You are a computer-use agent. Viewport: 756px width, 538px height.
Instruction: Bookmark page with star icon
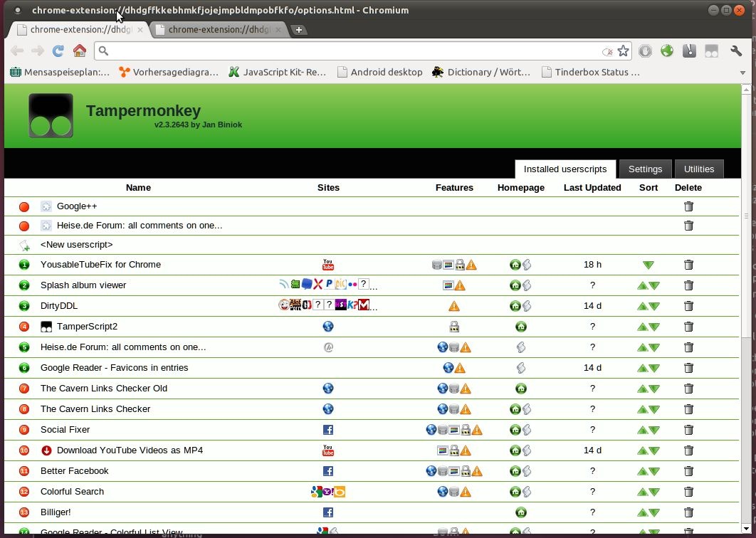pyautogui.click(x=624, y=51)
